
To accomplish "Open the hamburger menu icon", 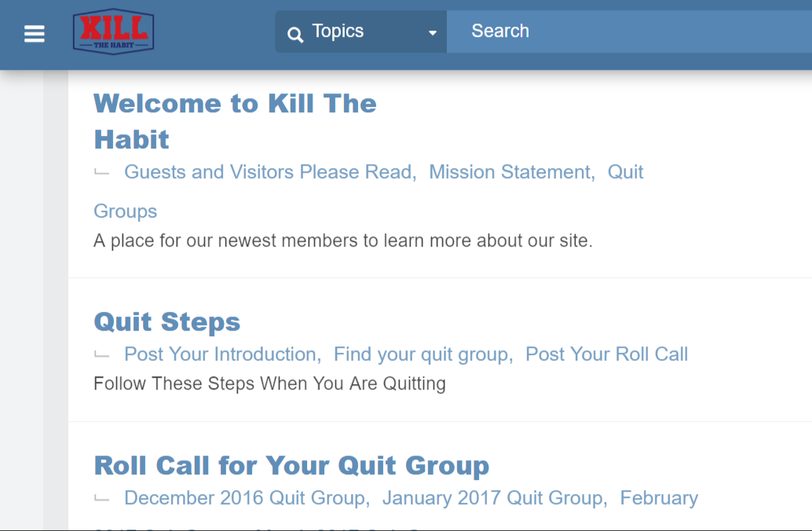I will (x=35, y=35).
